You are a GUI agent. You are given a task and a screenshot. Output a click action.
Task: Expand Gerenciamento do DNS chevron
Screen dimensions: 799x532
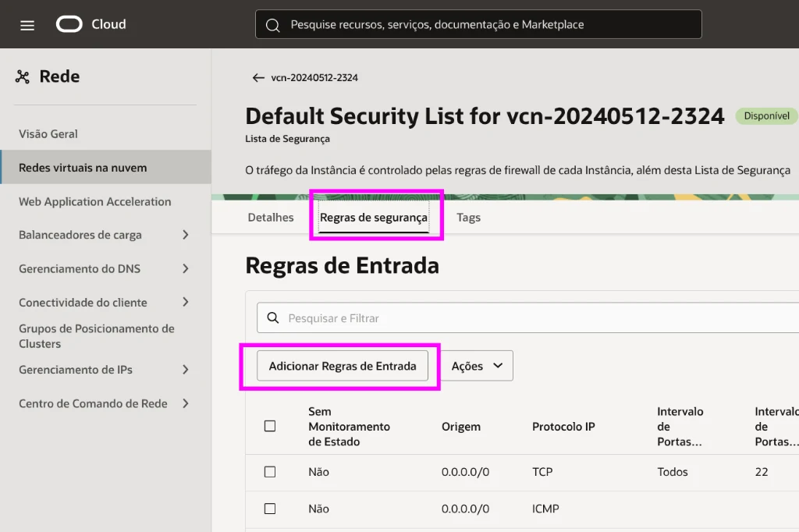pyautogui.click(x=186, y=268)
